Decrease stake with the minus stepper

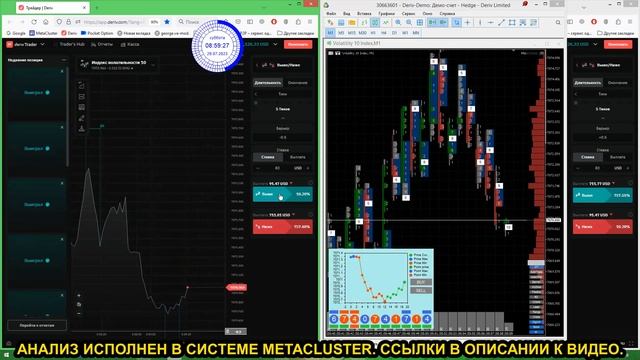pos(258,168)
